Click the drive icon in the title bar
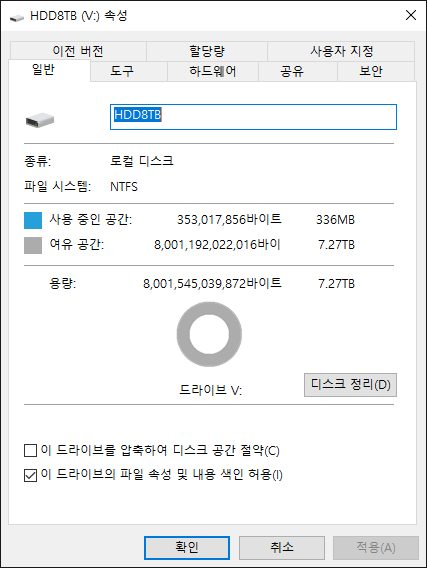This screenshot has width=427, height=568. click(x=17, y=17)
